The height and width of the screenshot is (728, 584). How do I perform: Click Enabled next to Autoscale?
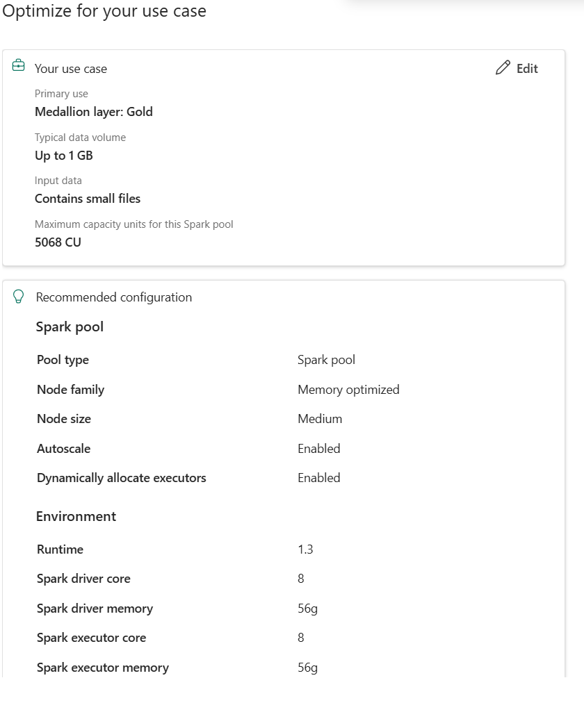pyautogui.click(x=318, y=448)
